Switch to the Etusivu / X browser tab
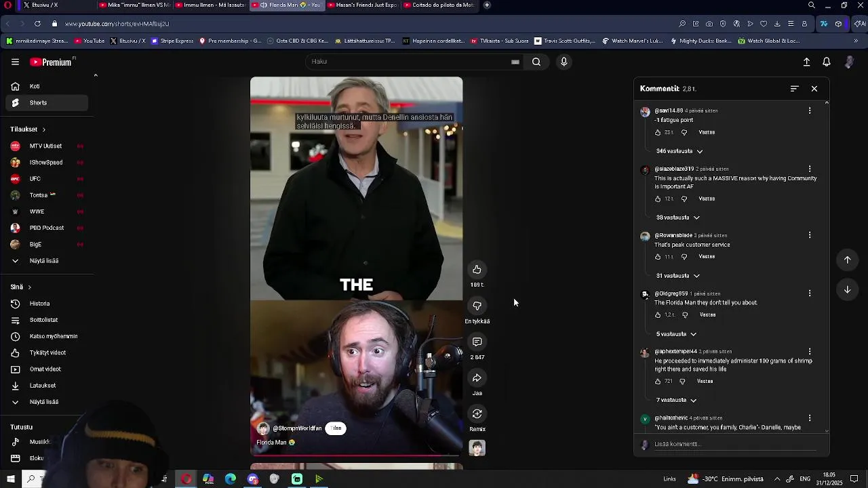Screen dimensions: 868x488 click(x=45, y=5)
